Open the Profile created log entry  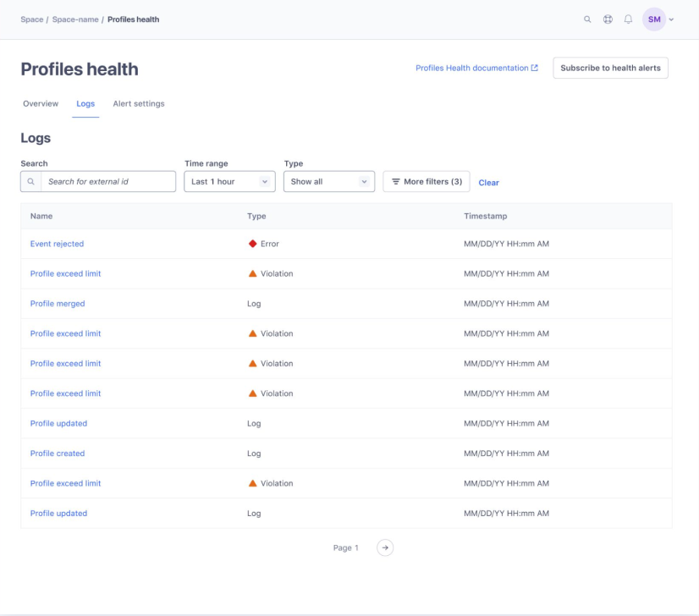[58, 453]
